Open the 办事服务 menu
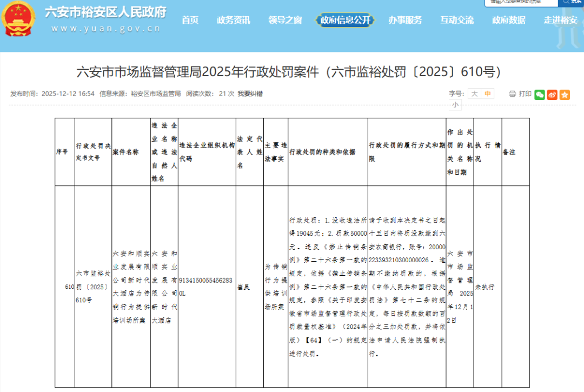584x392 pixels. 406,19
